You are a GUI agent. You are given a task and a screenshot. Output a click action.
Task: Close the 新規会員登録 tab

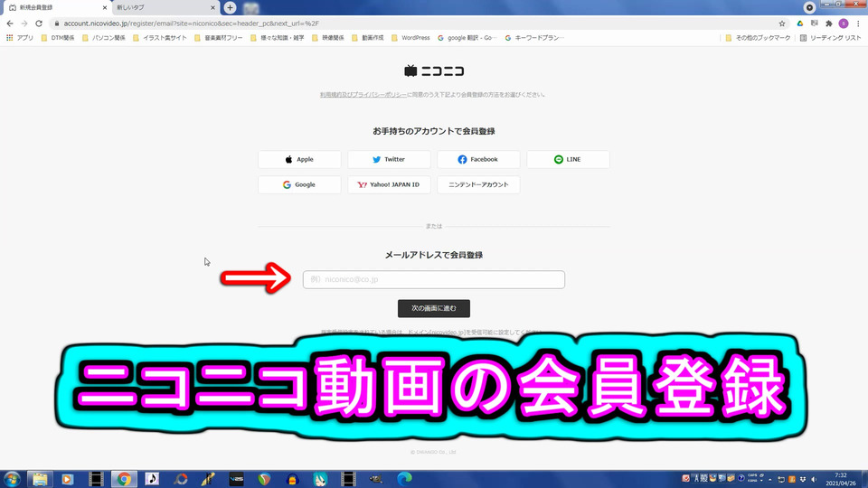(x=105, y=8)
